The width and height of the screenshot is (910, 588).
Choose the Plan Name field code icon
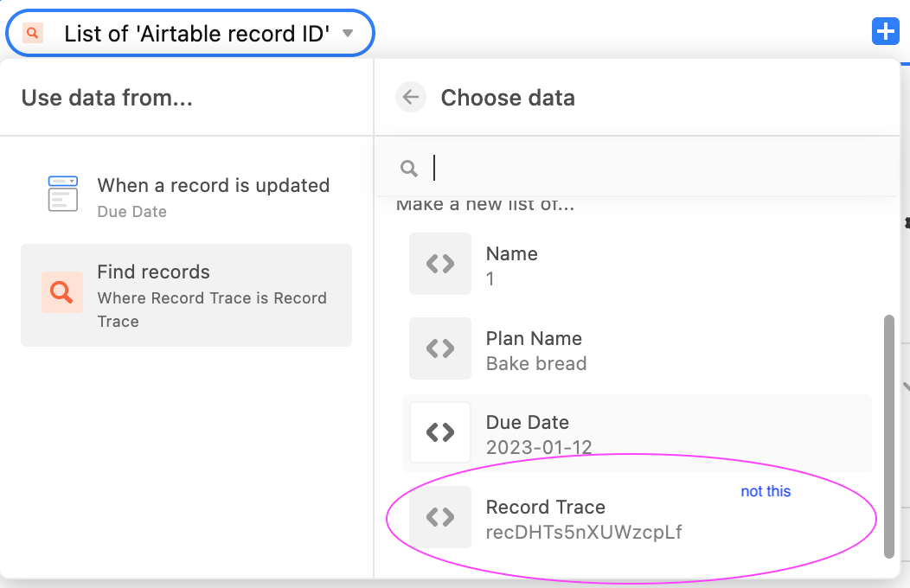(x=440, y=348)
